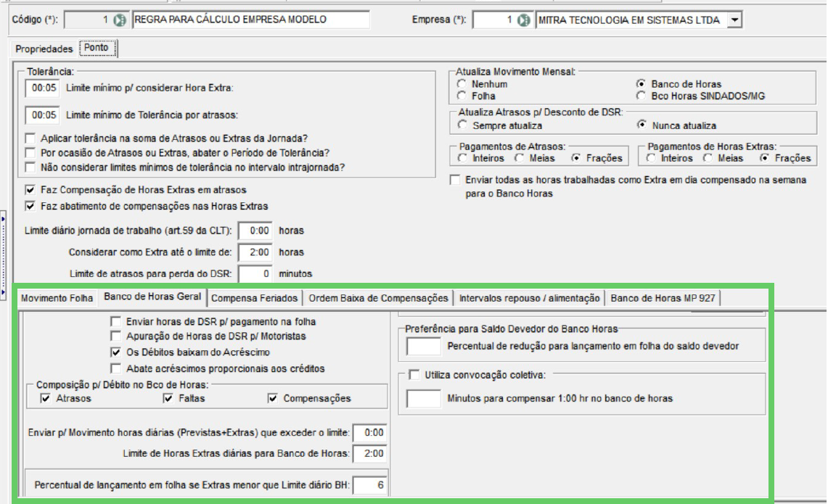Select Inteiros under Pagamentos de Atrasos

coord(463,158)
